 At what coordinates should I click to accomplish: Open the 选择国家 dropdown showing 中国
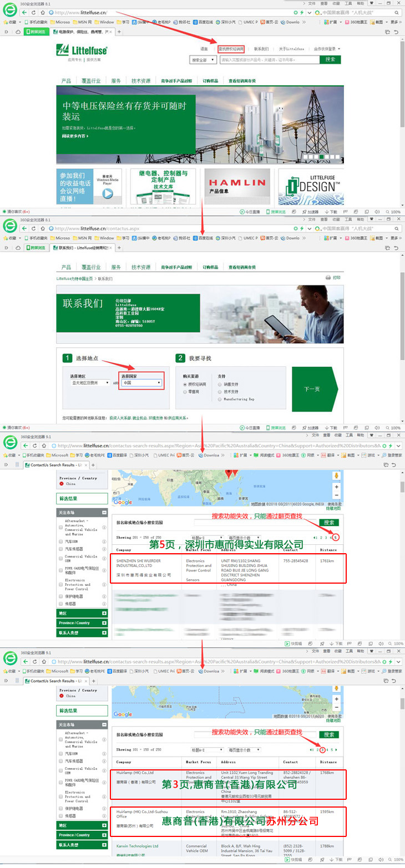pyautogui.click(x=141, y=382)
